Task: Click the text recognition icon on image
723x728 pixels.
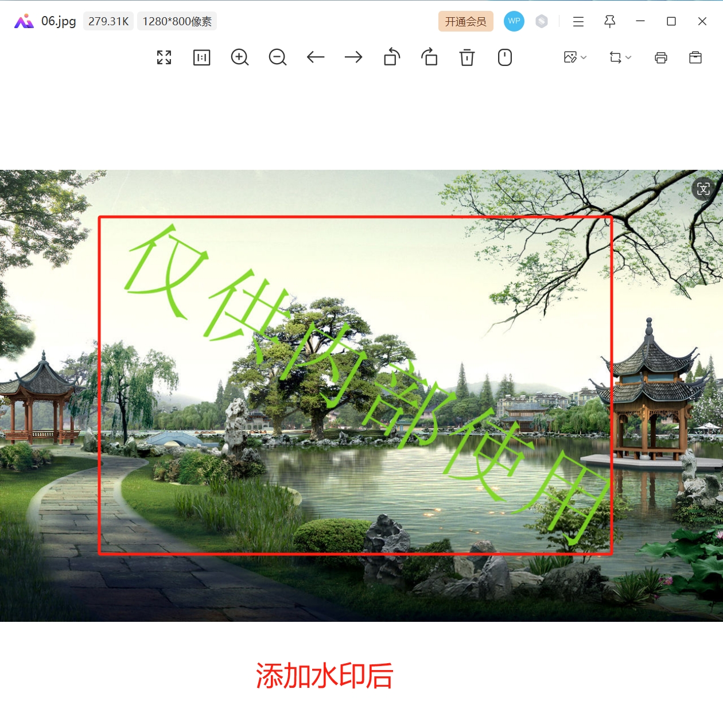Action: [x=703, y=189]
